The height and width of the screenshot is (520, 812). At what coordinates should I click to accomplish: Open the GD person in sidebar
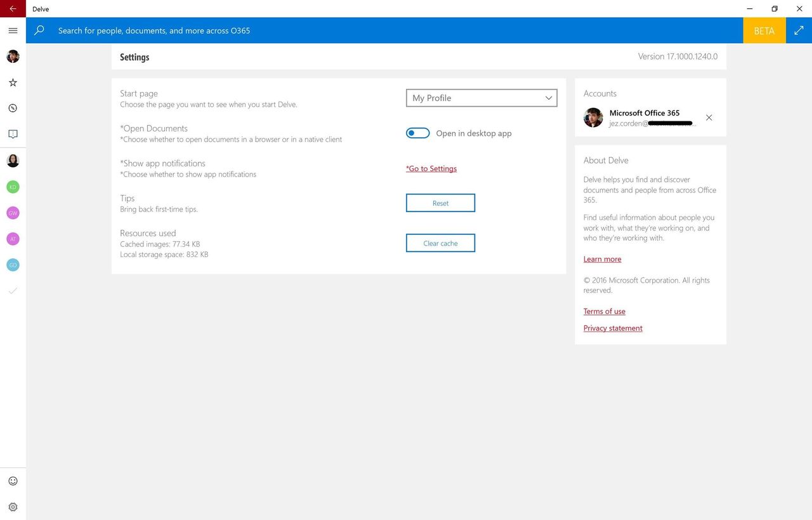pos(13,265)
